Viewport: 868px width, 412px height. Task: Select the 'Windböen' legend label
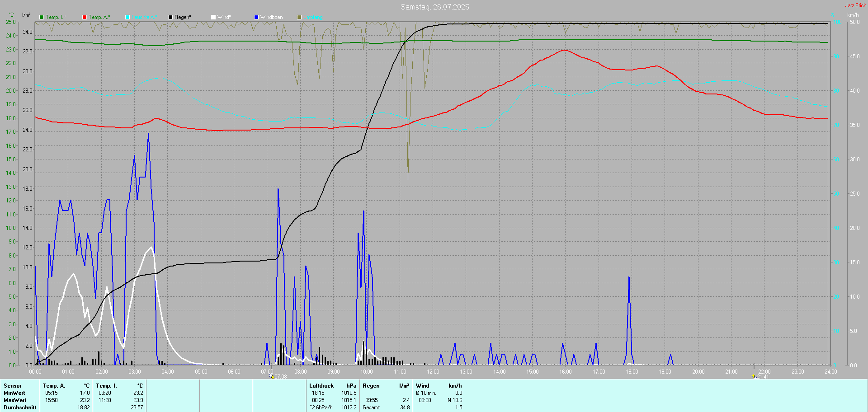(x=272, y=17)
